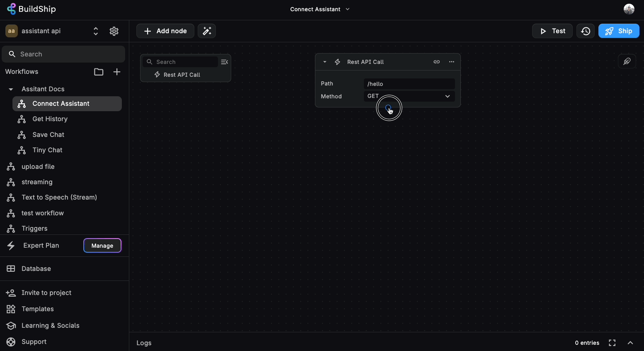Open the Templates section
The height and width of the screenshot is (351, 644).
(x=37, y=309)
